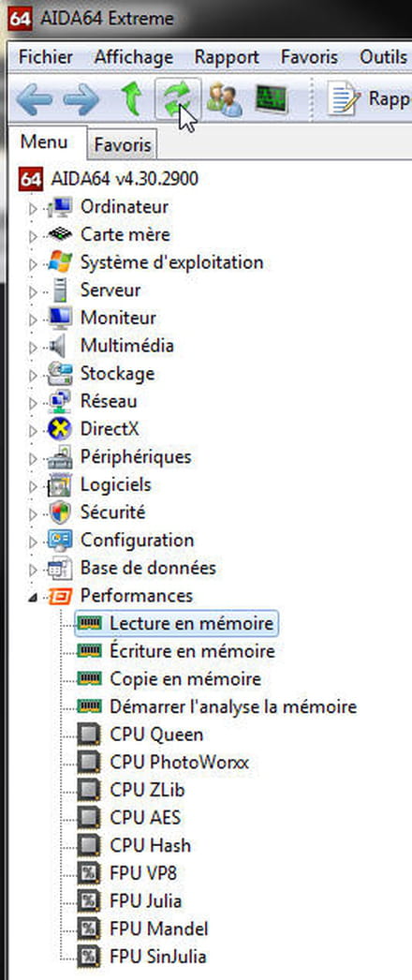The width and height of the screenshot is (412, 980).
Task: Open the Rapport menu
Action: click(x=227, y=57)
